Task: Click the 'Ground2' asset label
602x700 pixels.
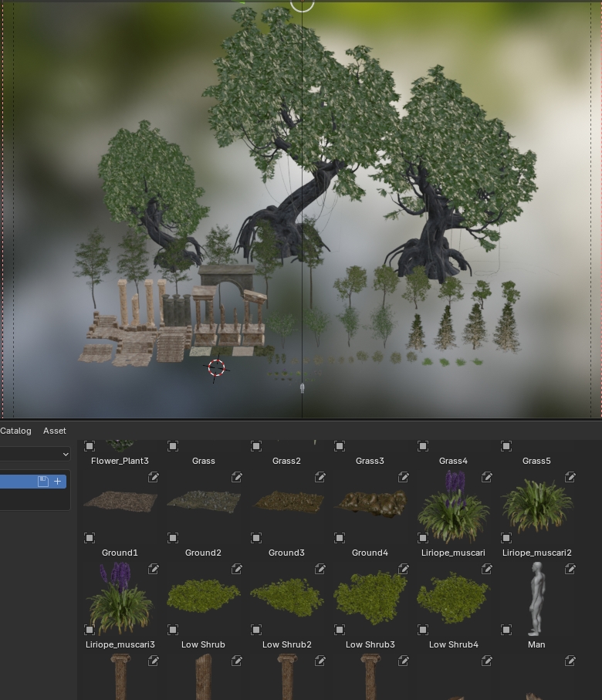Action: 203,553
